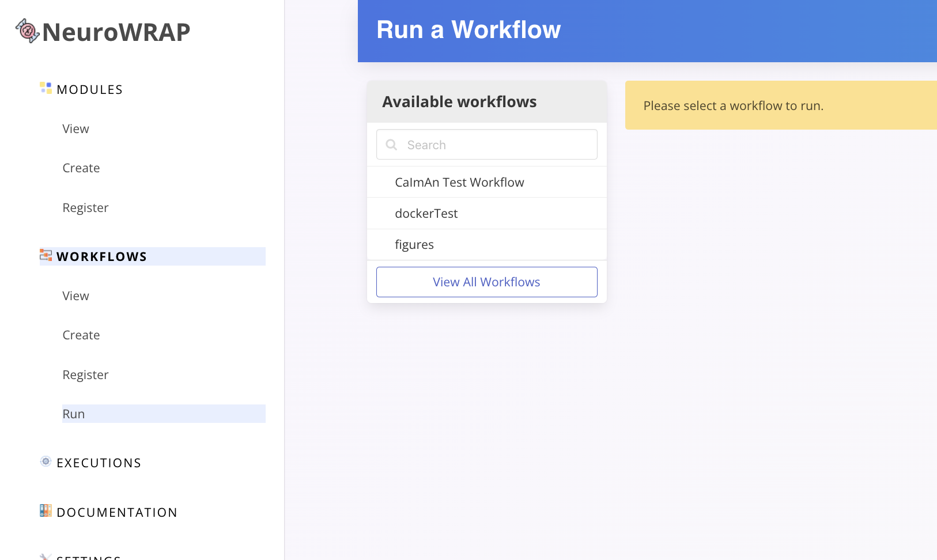The width and height of the screenshot is (937, 560).
Task: Click the Modules section icon
Action: coord(46,88)
